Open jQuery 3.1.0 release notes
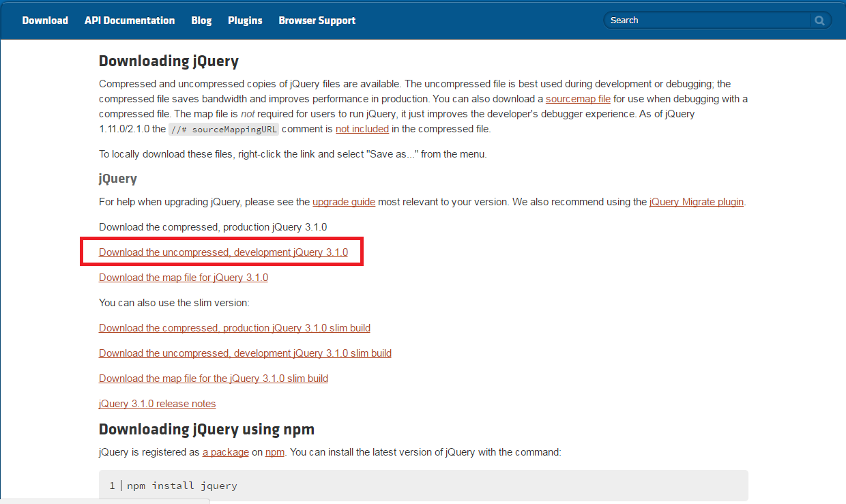The image size is (846, 504). (158, 404)
